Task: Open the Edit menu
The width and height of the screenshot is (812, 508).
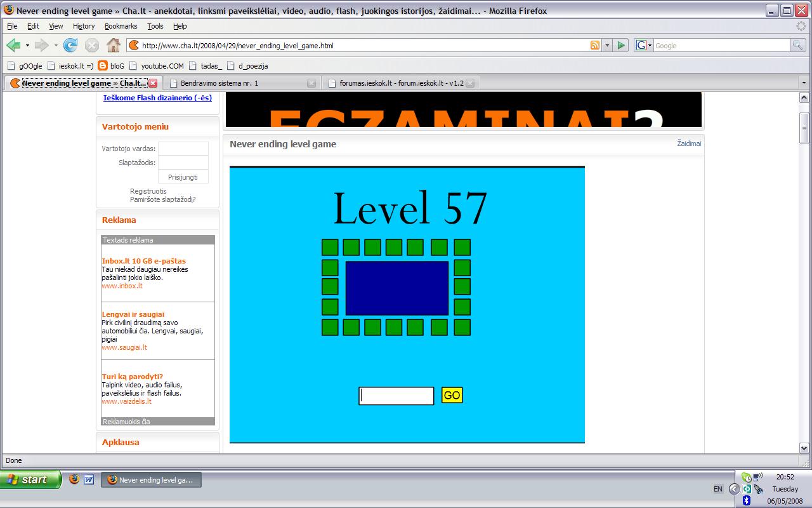Action: click(x=33, y=26)
